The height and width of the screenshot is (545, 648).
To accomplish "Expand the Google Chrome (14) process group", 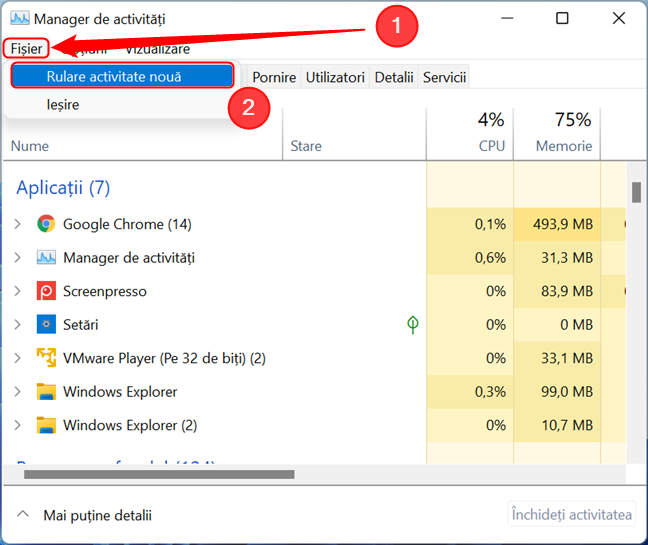I will [17, 224].
